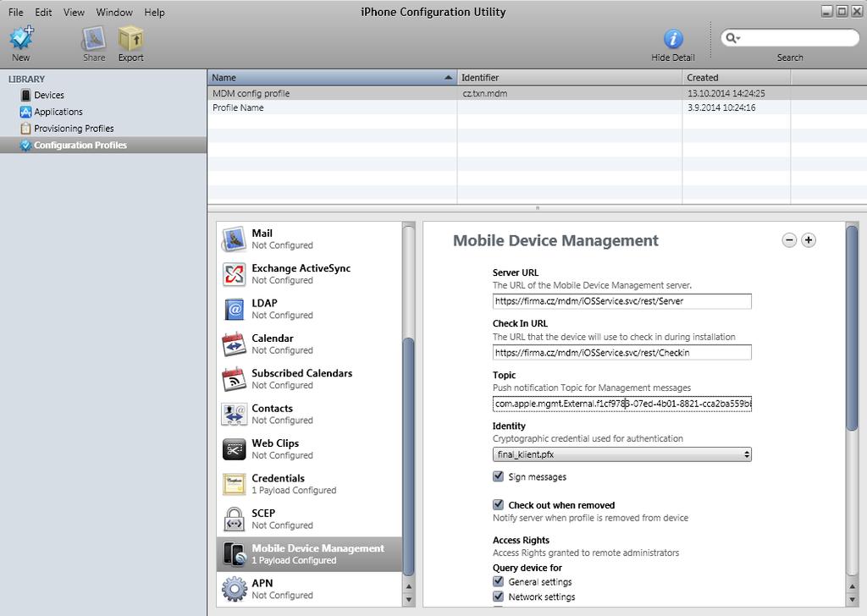Select the Provisioning Profiles icon
This screenshot has height=616, width=867.
click(x=25, y=128)
